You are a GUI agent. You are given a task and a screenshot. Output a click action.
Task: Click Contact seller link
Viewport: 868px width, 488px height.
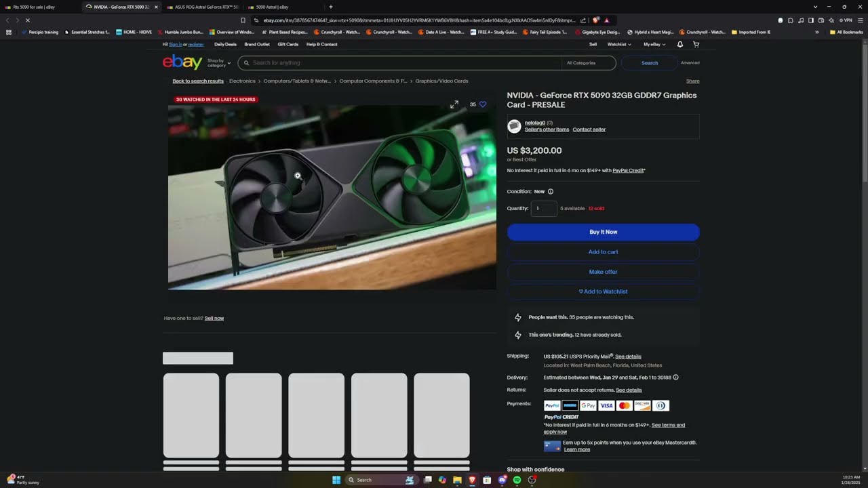[x=589, y=129]
